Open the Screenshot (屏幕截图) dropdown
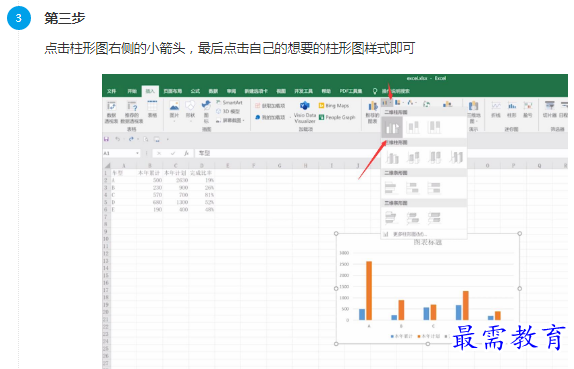The image size is (574, 369). click(x=231, y=120)
